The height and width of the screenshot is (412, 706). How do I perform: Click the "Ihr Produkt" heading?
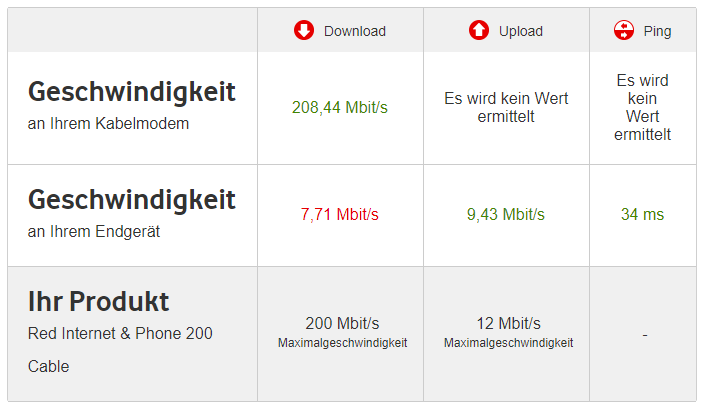[98, 301]
